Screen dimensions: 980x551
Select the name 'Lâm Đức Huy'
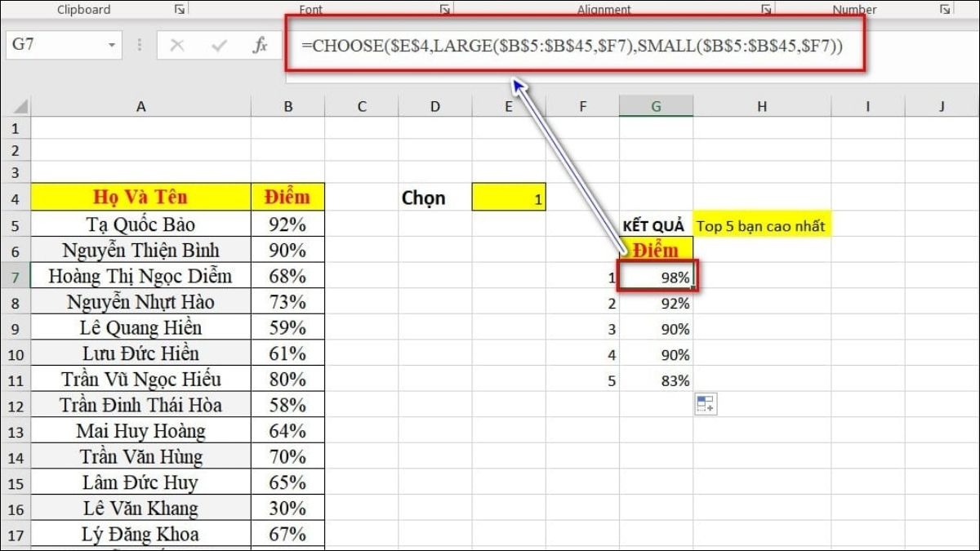141,483
